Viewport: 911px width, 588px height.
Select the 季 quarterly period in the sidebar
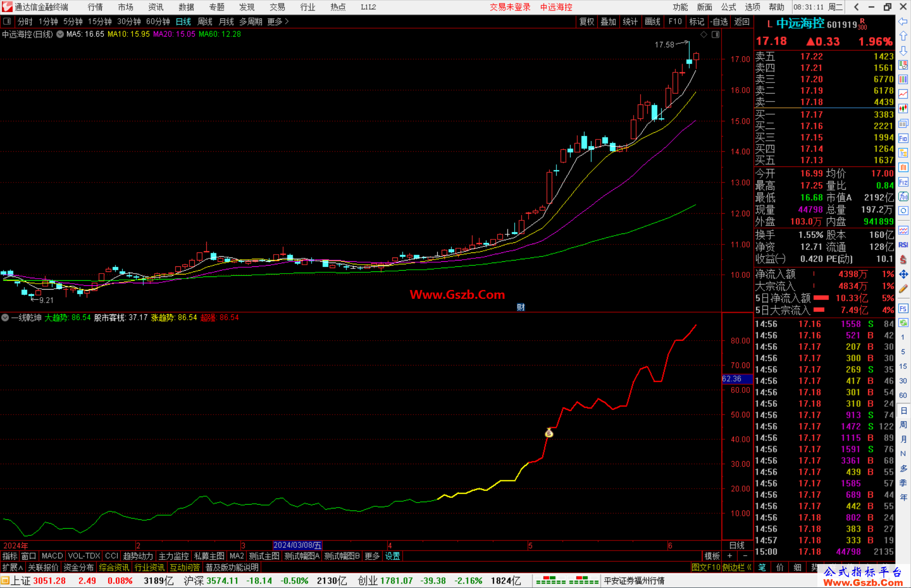click(x=903, y=483)
